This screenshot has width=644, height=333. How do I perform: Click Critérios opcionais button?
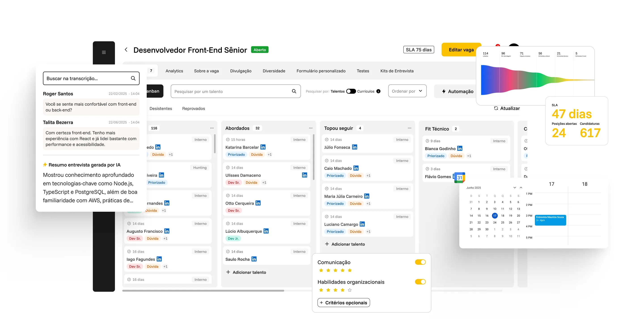(x=343, y=303)
